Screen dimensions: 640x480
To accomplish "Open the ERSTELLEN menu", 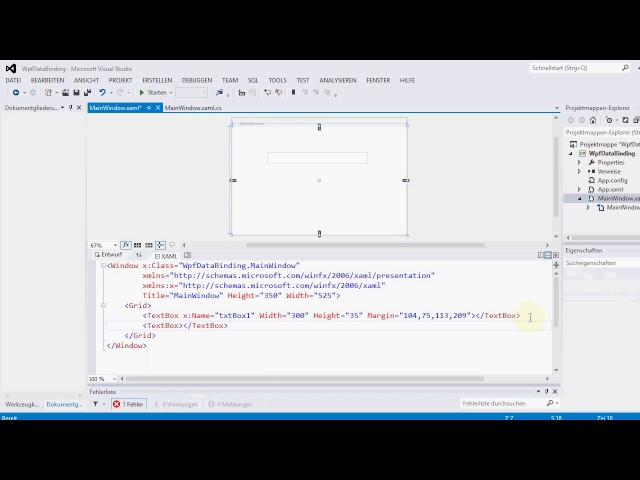I will click(x=157, y=80).
